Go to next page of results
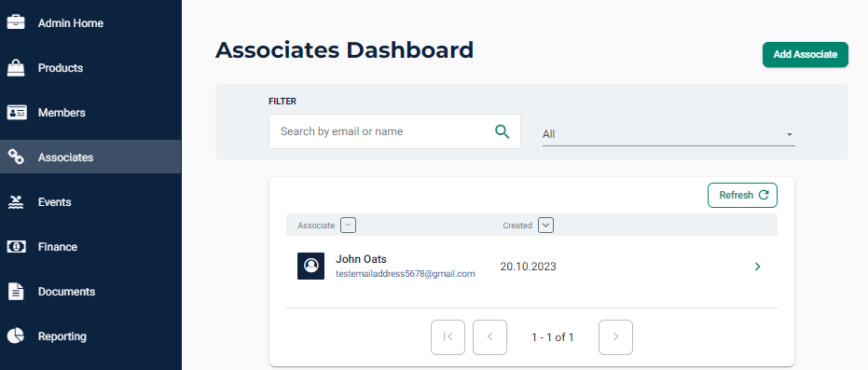Viewport: 868px width, 370px height. pos(615,336)
